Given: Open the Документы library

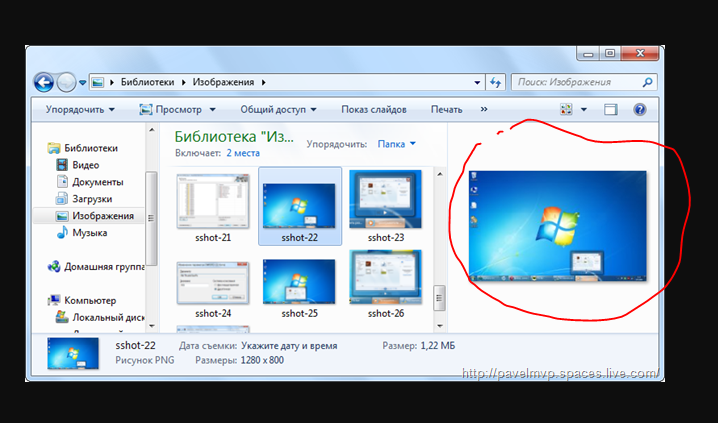Looking at the screenshot, I should coord(98,182).
